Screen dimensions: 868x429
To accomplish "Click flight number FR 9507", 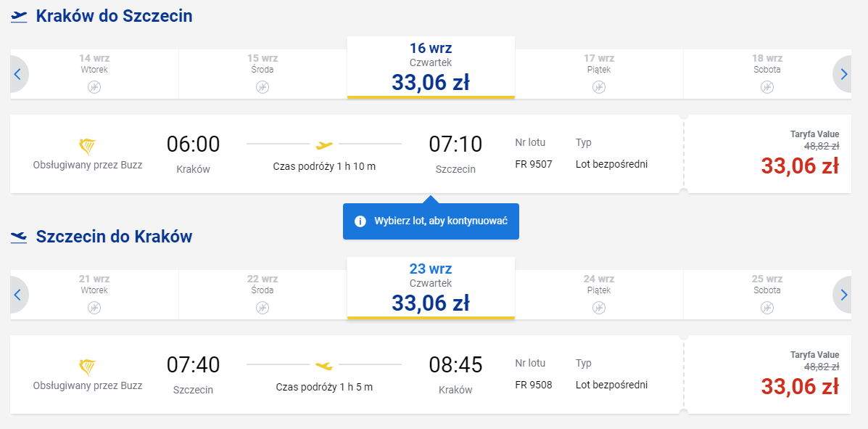I will pyautogui.click(x=534, y=164).
